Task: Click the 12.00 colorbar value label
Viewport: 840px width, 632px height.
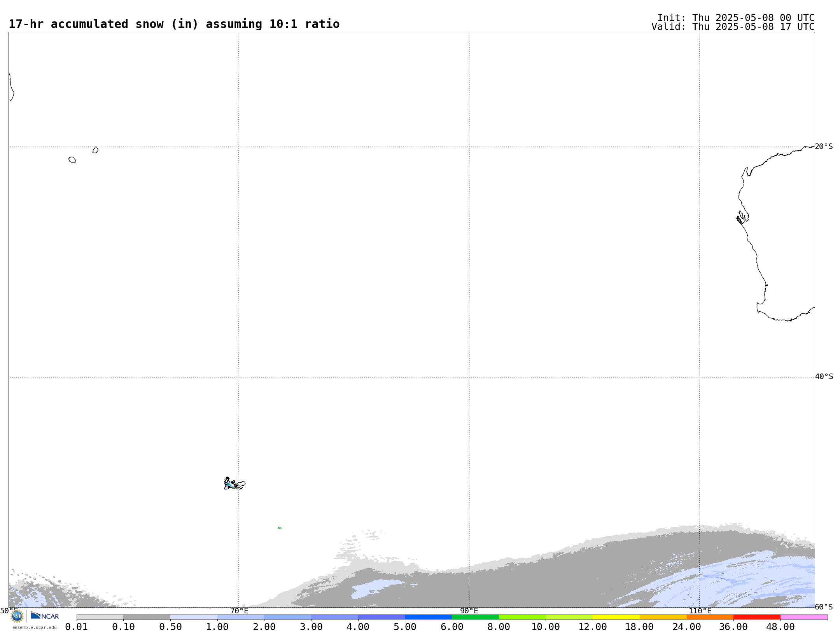Action: pyautogui.click(x=593, y=627)
